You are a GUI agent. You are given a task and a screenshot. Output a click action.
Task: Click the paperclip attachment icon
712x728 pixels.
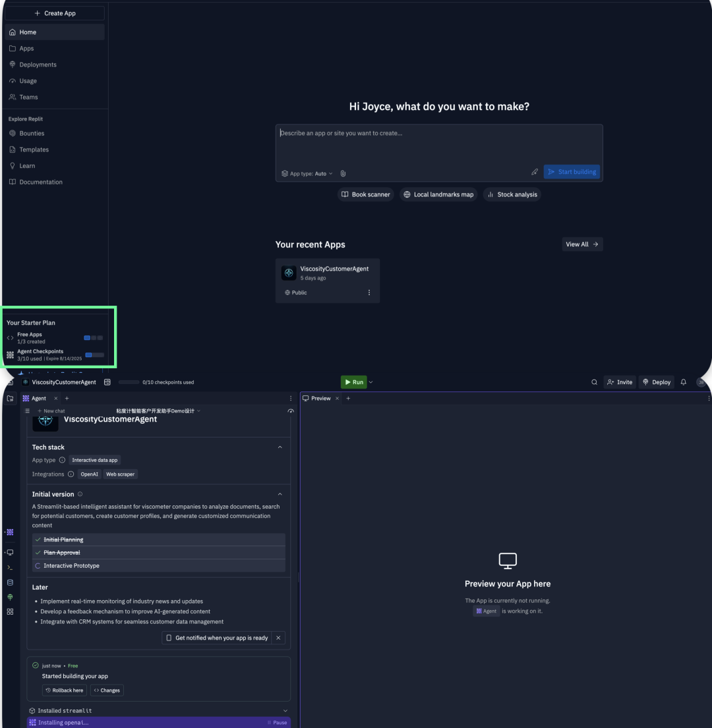[x=343, y=174]
